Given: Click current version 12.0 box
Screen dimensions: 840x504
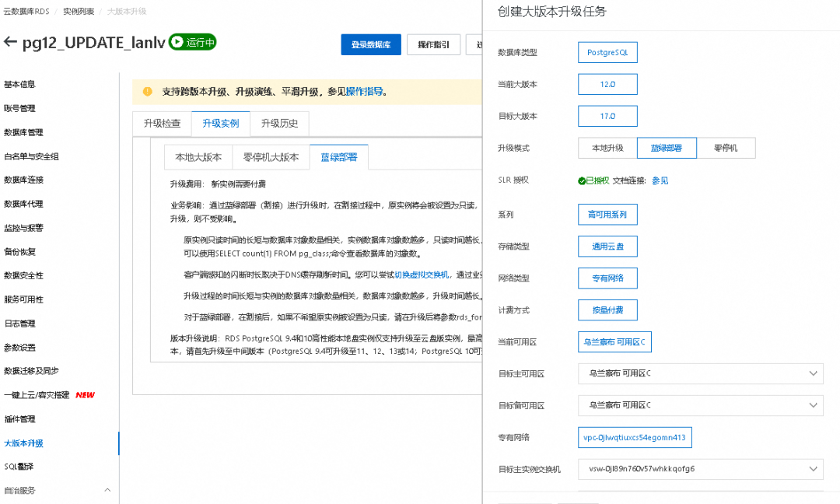Looking at the screenshot, I should pos(607,84).
